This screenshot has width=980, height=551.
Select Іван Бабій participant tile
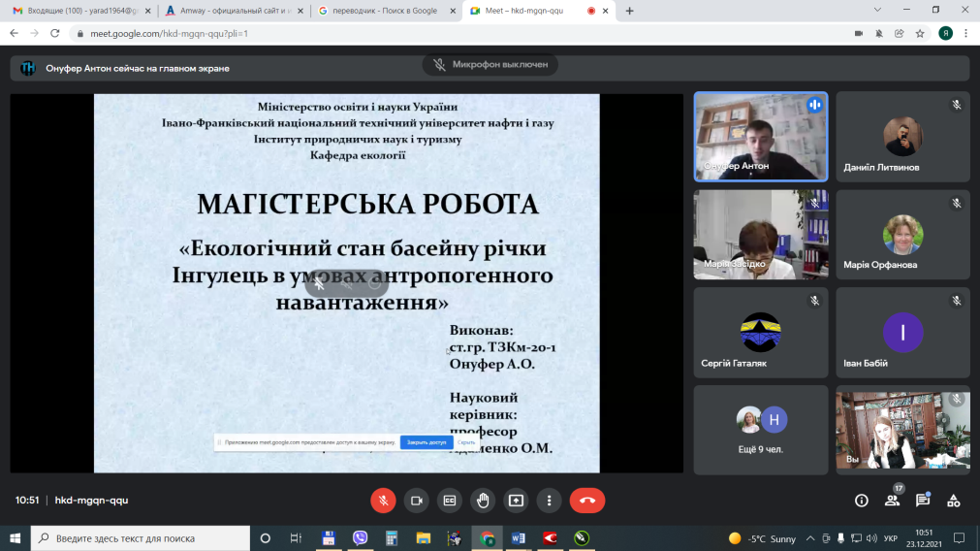(x=903, y=332)
